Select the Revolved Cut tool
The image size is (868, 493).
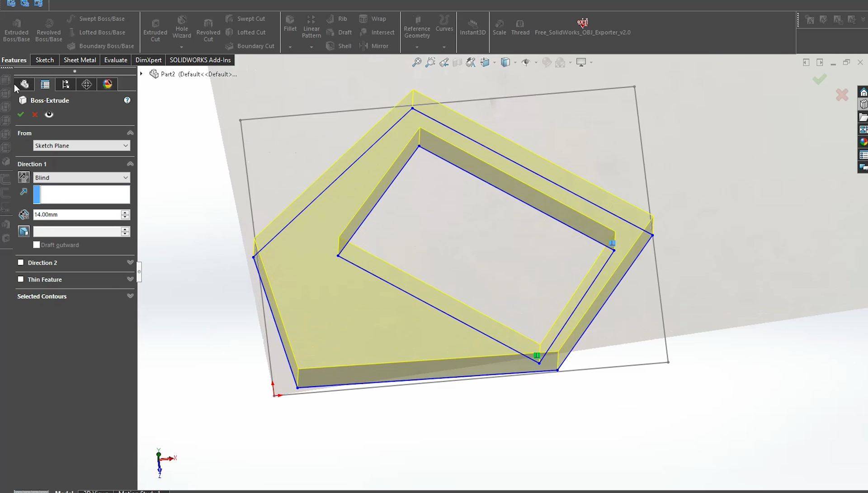pyautogui.click(x=208, y=30)
